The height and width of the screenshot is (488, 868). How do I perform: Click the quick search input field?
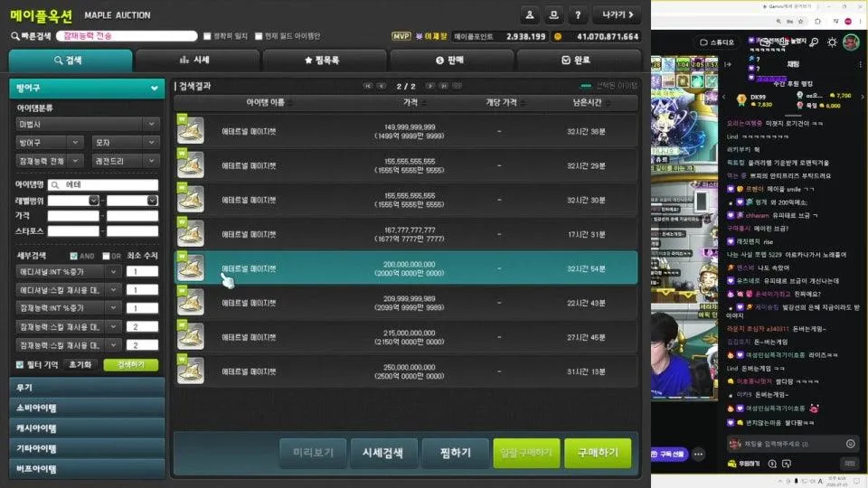coord(127,36)
